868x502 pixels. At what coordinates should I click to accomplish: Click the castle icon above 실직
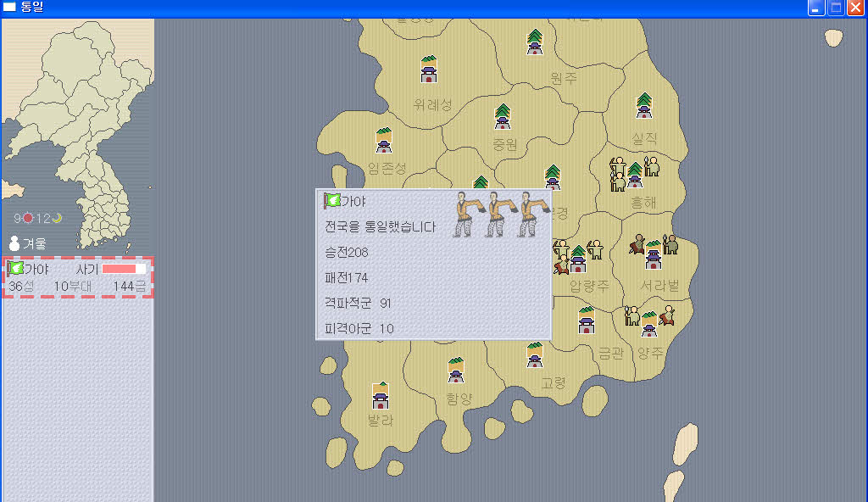coord(644,105)
